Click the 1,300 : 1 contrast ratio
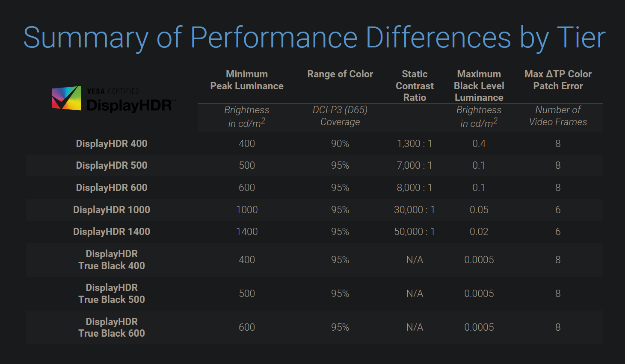625x364 pixels. (x=415, y=144)
